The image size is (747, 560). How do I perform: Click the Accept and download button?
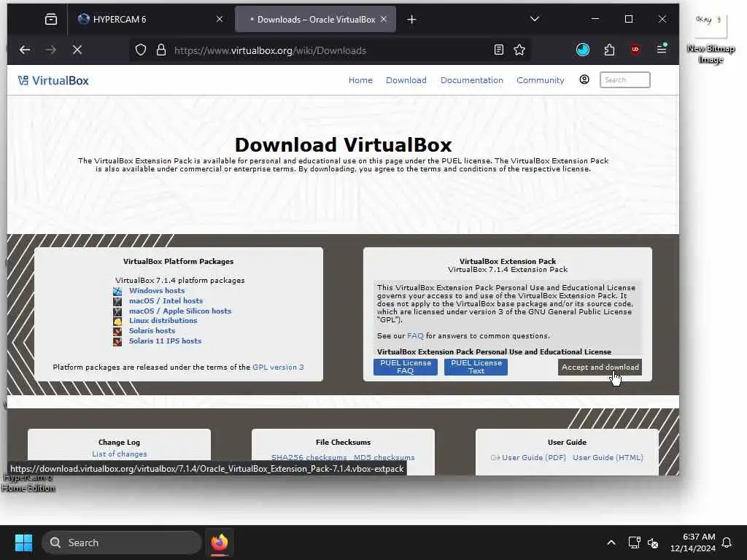[600, 367]
